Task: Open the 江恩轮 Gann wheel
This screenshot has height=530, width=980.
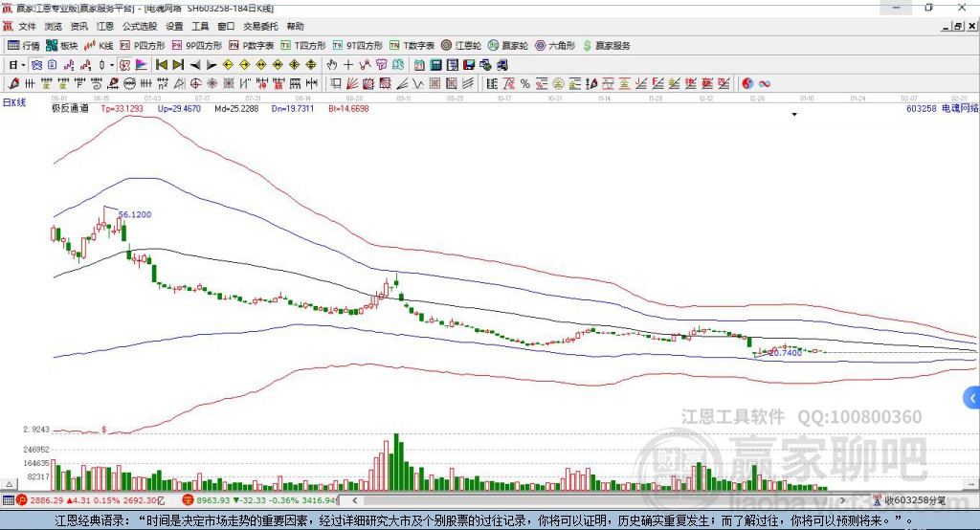Action: coord(461,46)
